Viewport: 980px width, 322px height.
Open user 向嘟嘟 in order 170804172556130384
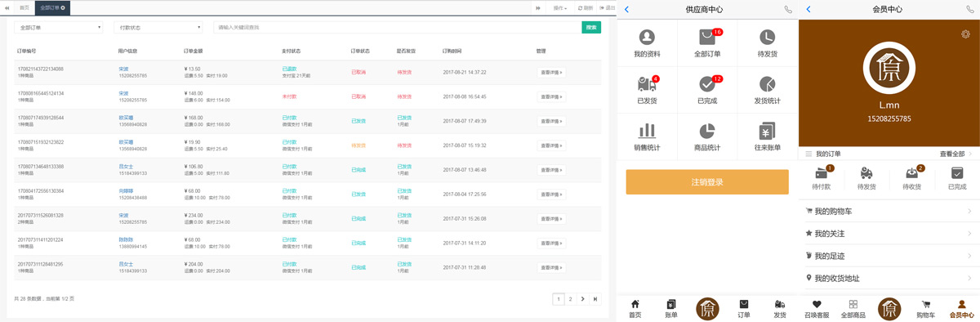click(125, 191)
